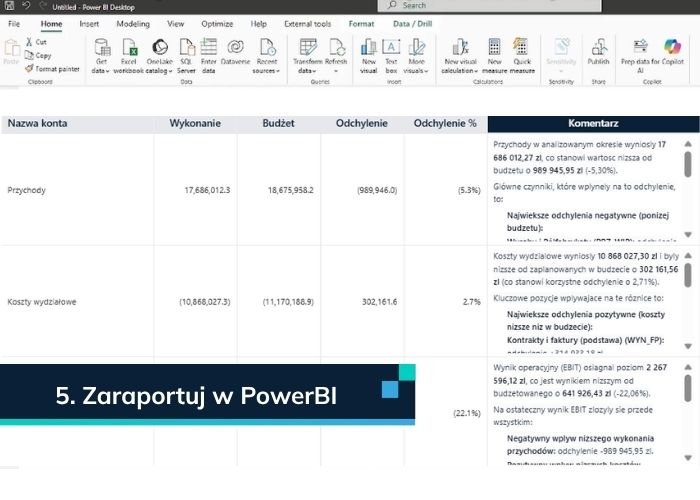
Task: Open Quick measure
Action: (522, 56)
